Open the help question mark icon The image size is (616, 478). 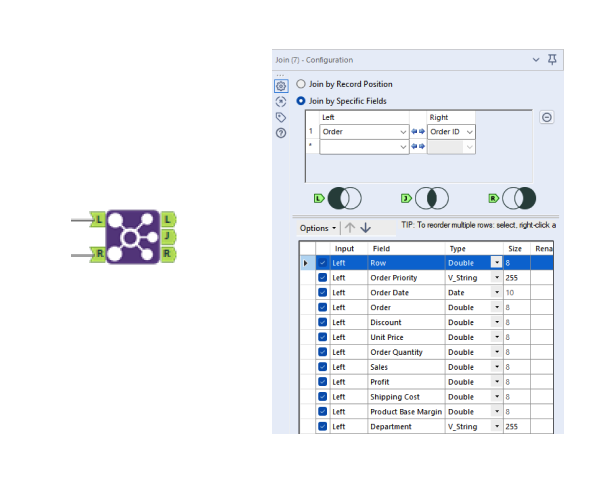click(281, 133)
